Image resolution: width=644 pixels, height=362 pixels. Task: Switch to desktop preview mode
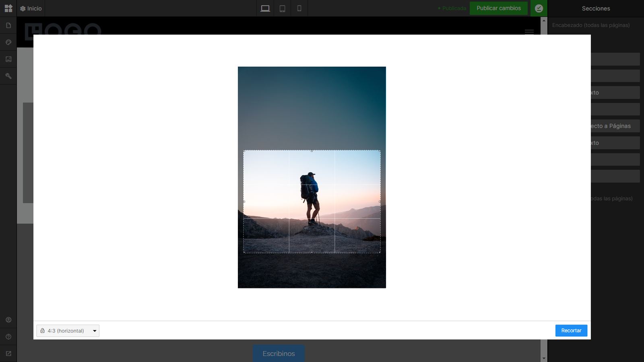pos(265,8)
